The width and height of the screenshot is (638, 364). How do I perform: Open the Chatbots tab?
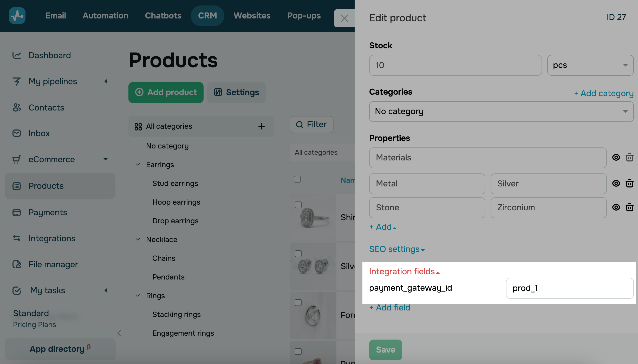[x=163, y=16]
